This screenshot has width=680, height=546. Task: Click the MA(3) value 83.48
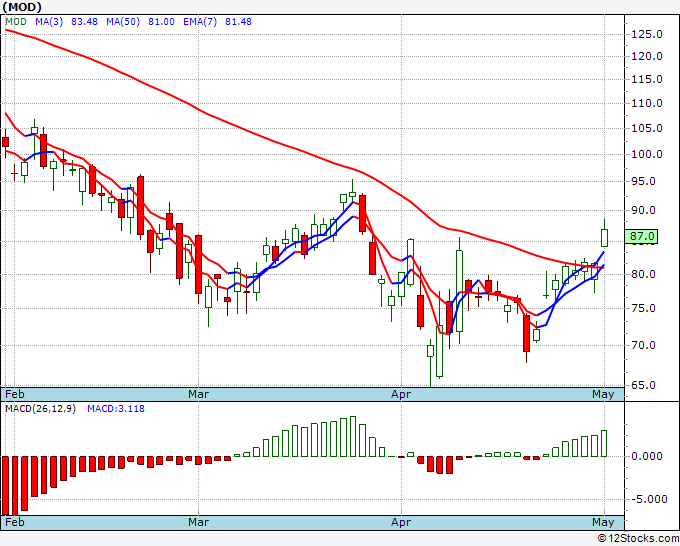(x=84, y=22)
